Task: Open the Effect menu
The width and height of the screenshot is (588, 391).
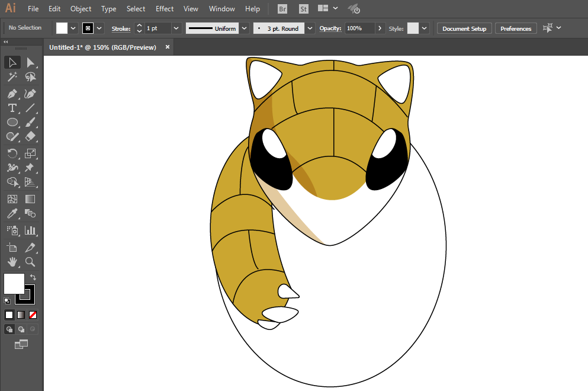Action: click(x=165, y=9)
